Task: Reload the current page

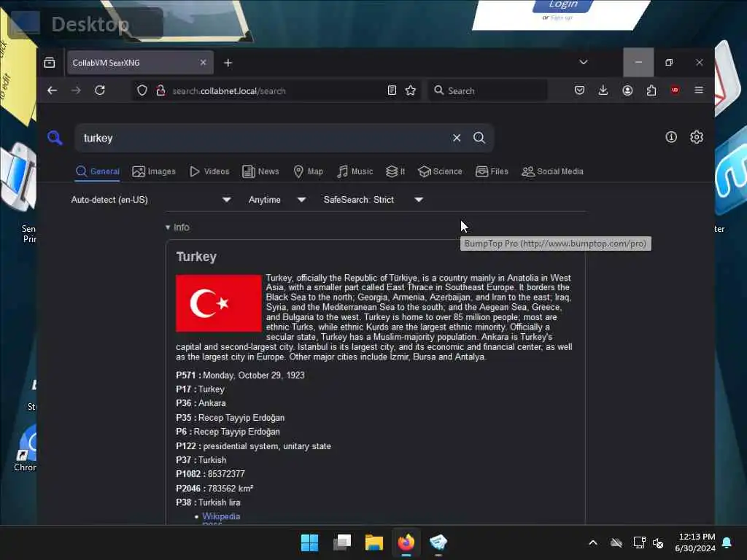Action: [x=99, y=90]
